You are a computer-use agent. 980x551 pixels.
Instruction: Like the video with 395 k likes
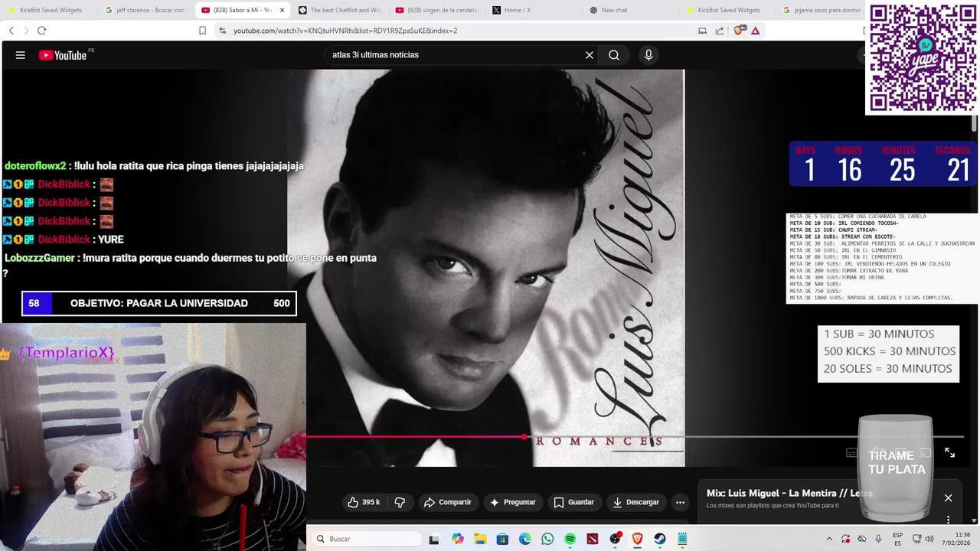click(364, 502)
